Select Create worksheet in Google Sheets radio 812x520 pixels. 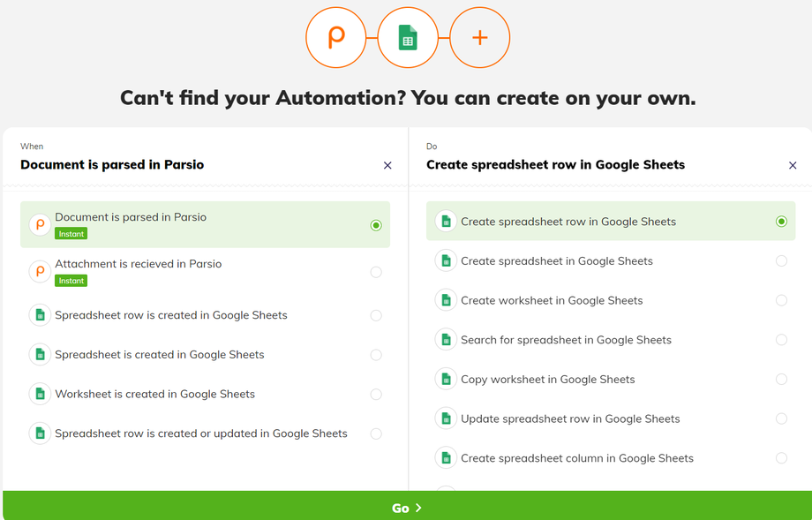781,300
